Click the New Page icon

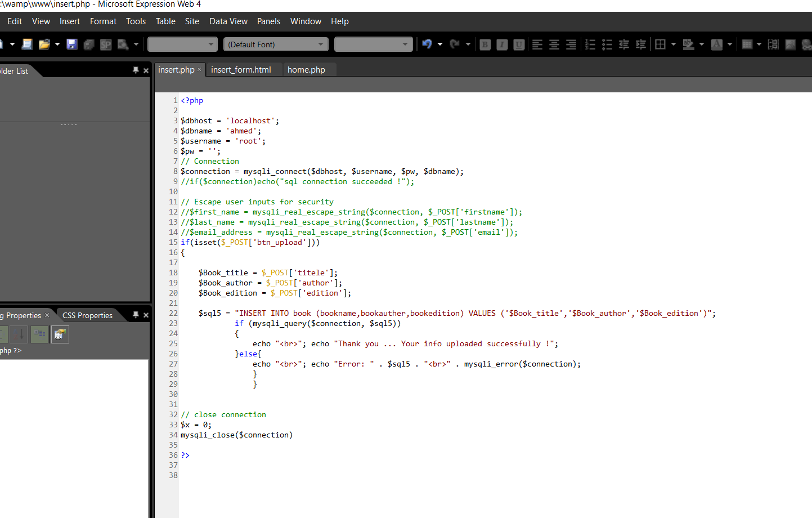pos(1,44)
